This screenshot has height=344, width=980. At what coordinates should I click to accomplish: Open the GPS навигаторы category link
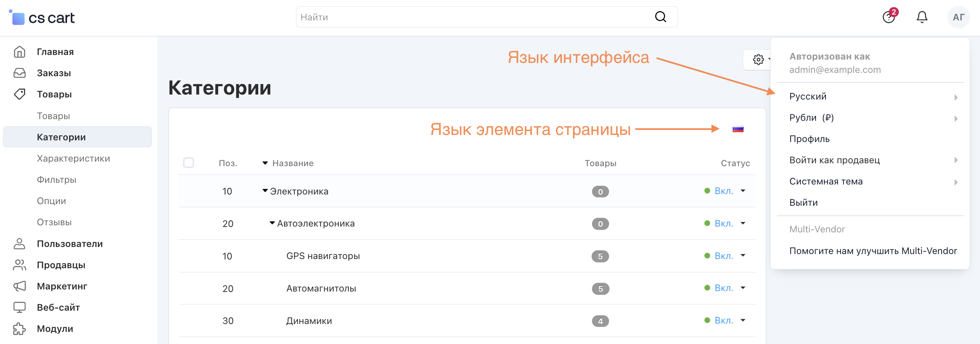coord(323,256)
